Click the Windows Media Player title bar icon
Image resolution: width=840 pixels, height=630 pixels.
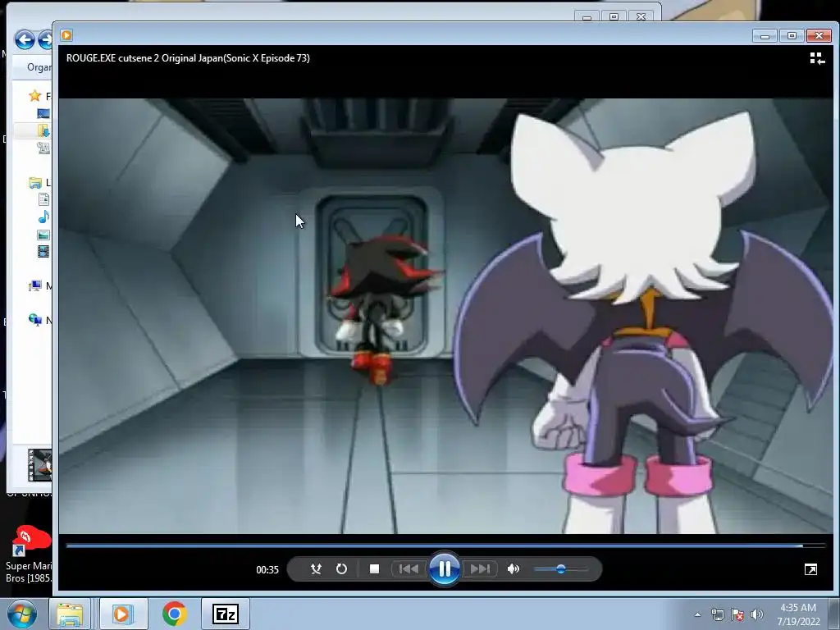pos(66,35)
